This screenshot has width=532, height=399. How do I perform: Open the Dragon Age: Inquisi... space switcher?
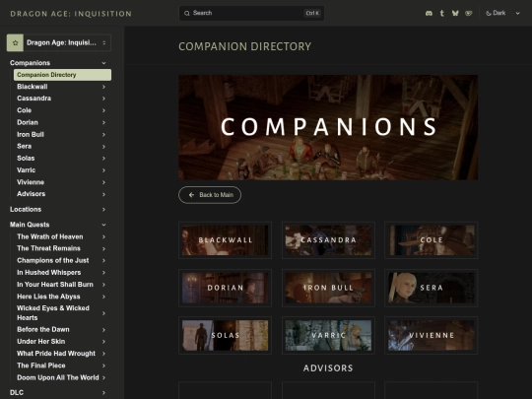tap(59, 42)
